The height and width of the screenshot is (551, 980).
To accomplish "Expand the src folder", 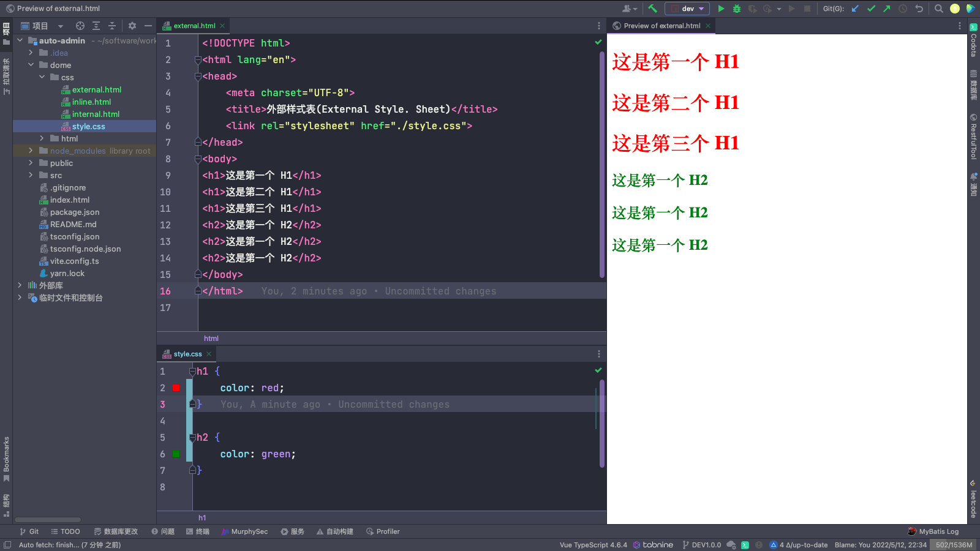I will pos(31,175).
